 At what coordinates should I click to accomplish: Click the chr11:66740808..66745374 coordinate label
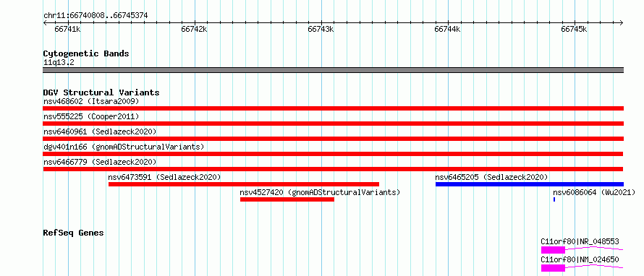(96, 16)
